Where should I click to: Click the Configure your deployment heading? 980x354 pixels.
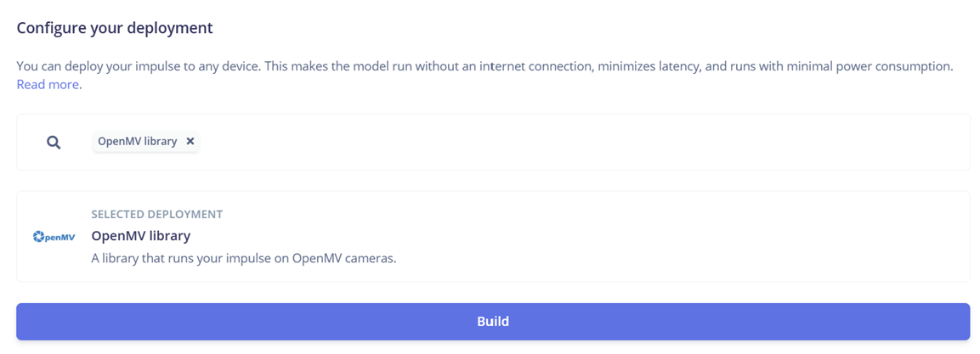pos(115,28)
